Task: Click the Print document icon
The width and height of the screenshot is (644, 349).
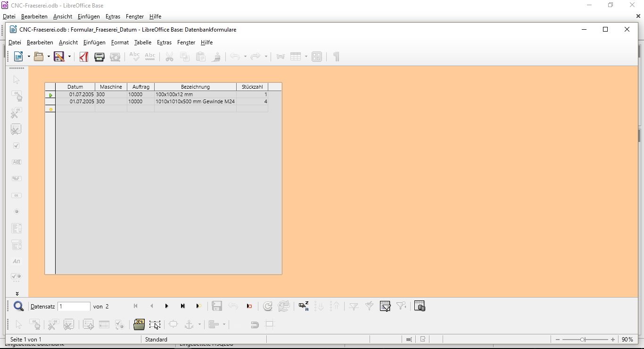Action: click(x=99, y=57)
